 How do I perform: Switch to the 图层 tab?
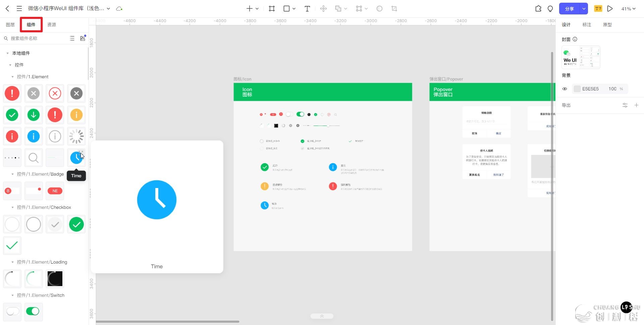10,25
